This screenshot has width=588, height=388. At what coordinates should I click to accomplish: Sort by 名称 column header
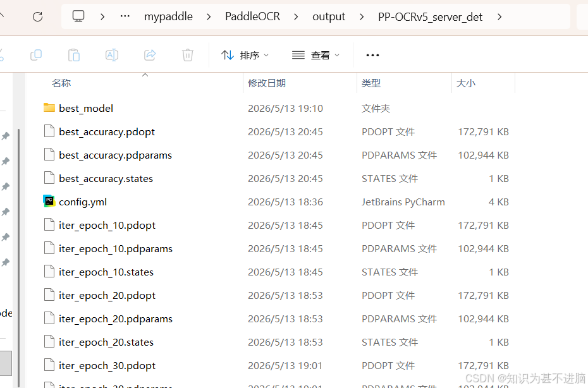61,83
